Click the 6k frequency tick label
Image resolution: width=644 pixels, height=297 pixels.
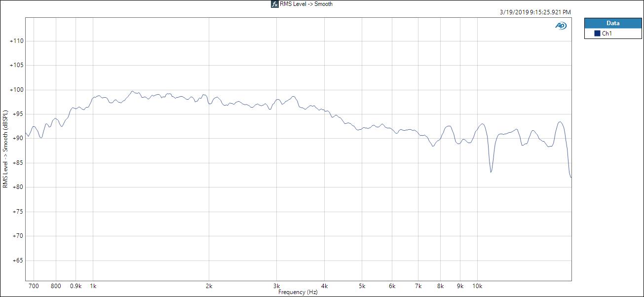[392, 286]
